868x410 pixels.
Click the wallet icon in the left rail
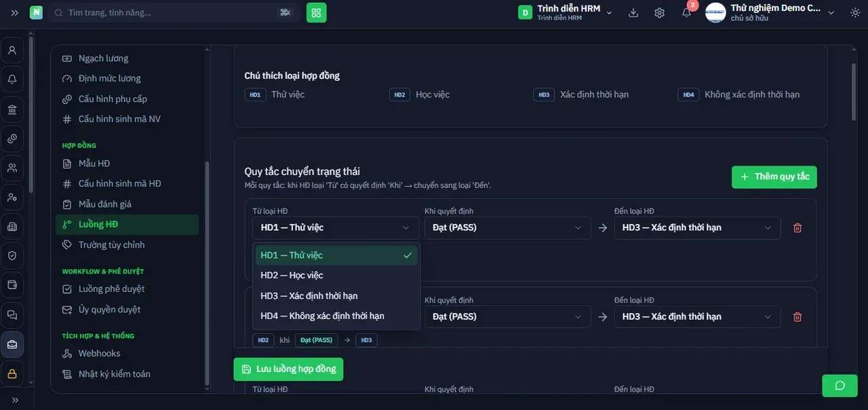pos(12,285)
